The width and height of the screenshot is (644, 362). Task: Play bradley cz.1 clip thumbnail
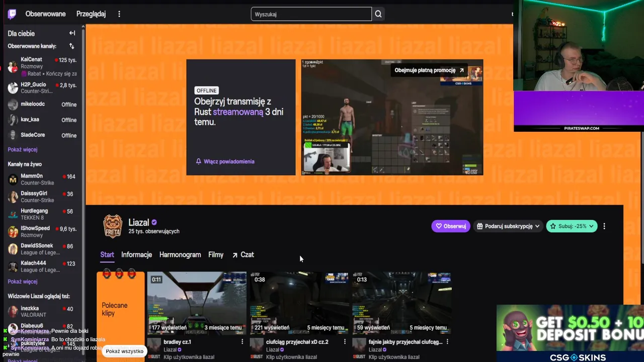click(x=197, y=303)
